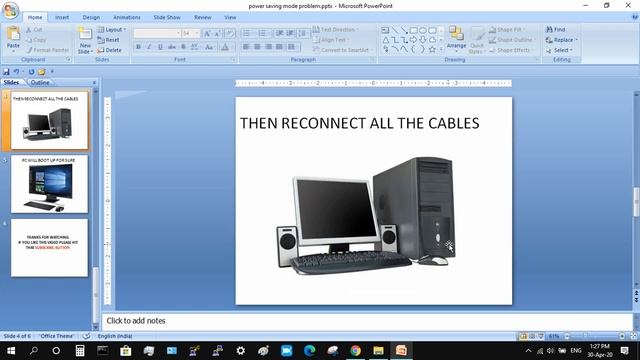This screenshot has height=360, width=640.
Task: Click Decrease Font Size icon
Action: (x=218, y=33)
